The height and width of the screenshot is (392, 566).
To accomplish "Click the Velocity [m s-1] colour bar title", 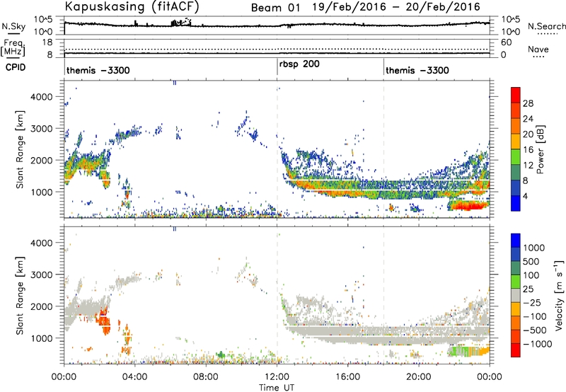I will [x=559, y=295].
